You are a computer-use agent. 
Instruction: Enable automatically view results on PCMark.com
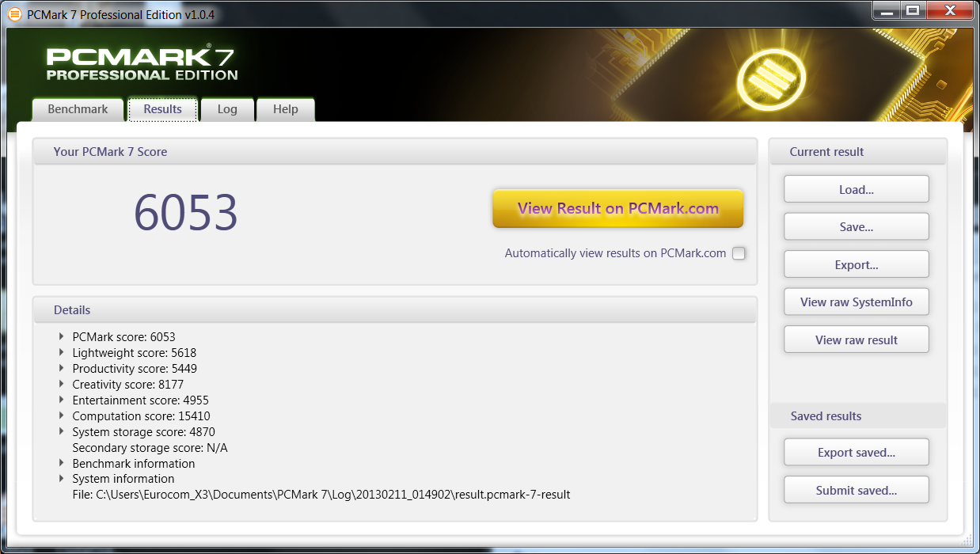(x=739, y=253)
